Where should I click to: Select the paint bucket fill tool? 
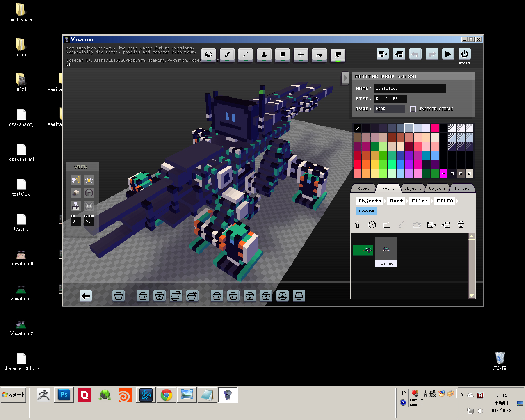[320, 55]
